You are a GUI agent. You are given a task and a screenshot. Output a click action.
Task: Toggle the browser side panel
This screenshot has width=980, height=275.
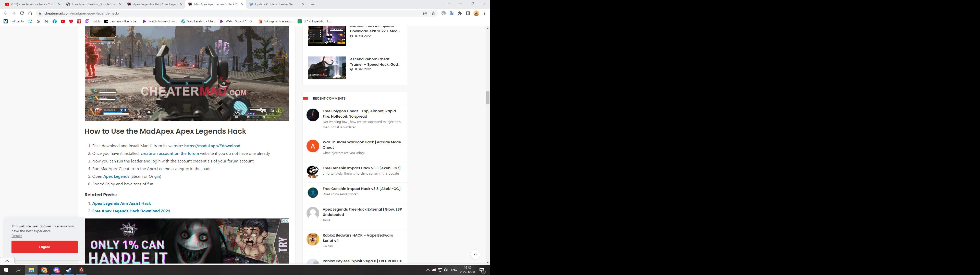pos(468,13)
